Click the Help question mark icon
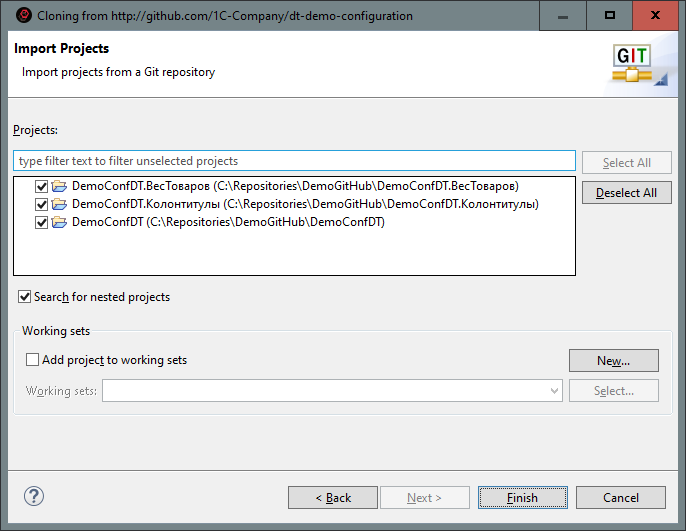 click(34, 497)
